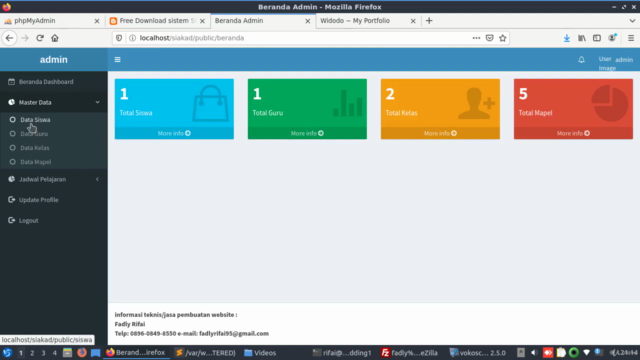Reload the current page

(40, 38)
